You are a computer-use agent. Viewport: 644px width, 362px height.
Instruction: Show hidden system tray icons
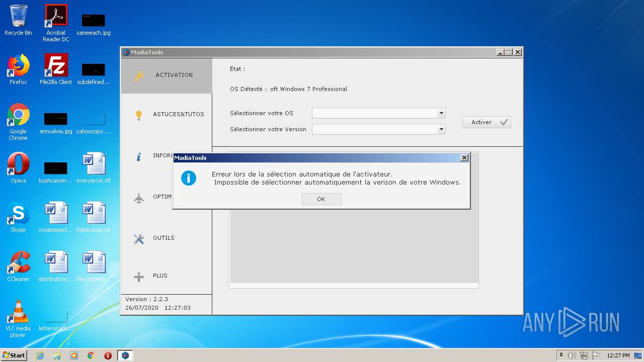click(561, 355)
